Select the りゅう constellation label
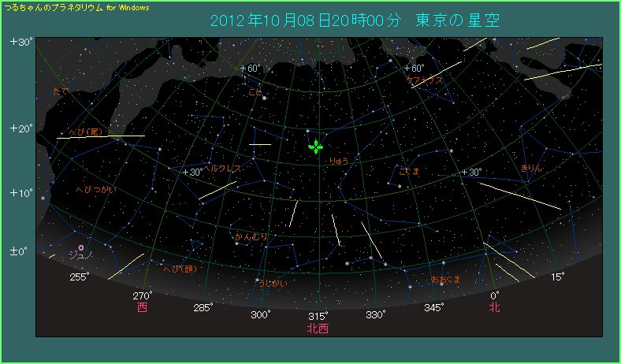 click(x=339, y=161)
